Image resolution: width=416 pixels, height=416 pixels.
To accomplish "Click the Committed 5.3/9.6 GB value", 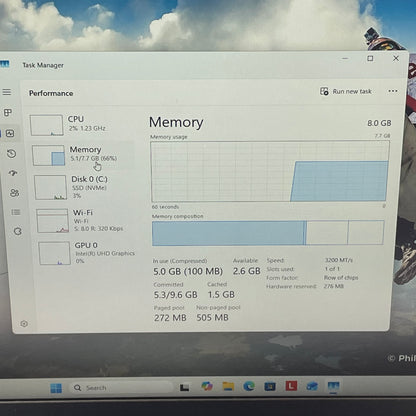I will tap(176, 295).
